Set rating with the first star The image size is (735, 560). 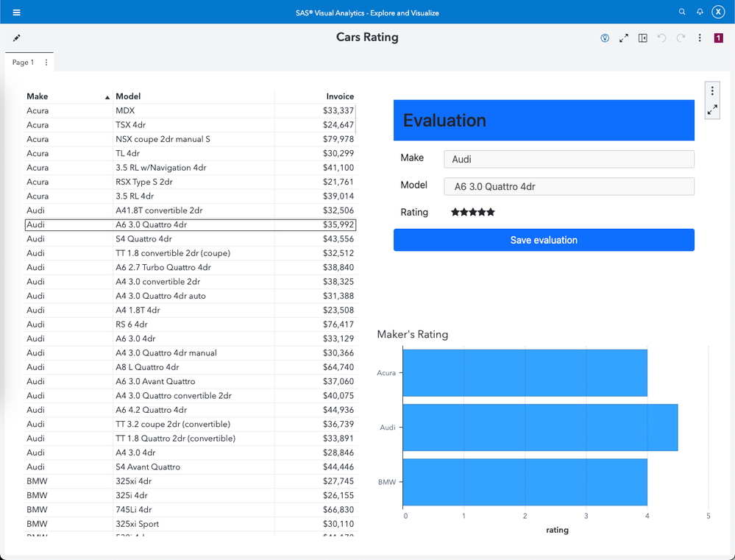click(x=455, y=212)
